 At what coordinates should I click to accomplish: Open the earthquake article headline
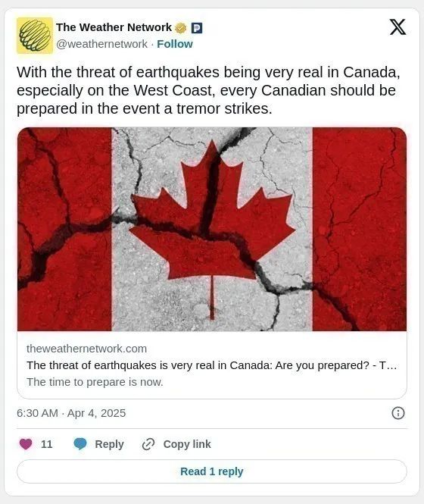coord(212,365)
